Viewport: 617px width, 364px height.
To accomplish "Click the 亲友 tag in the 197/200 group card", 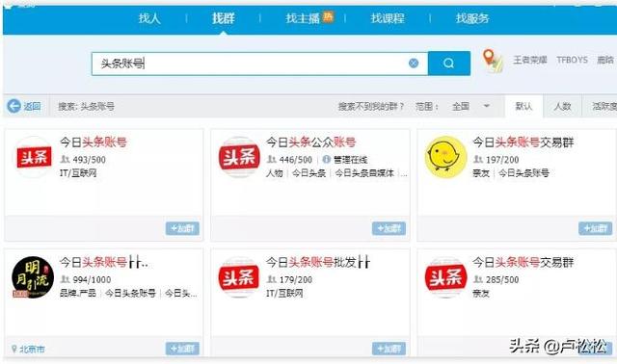I will click(x=481, y=173).
